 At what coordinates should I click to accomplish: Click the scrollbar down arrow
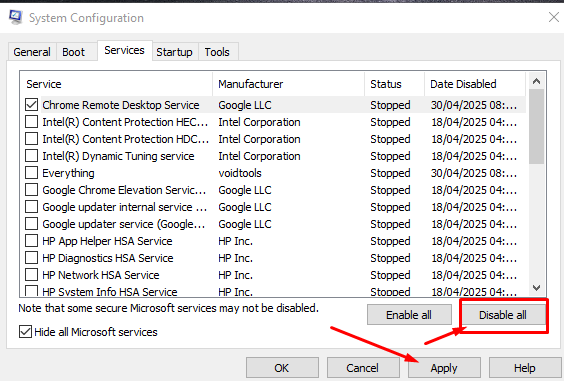pyautogui.click(x=536, y=288)
